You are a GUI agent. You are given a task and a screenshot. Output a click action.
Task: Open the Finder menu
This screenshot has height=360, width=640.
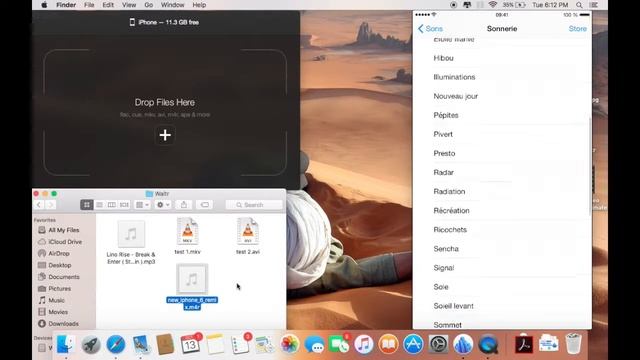(x=66, y=5)
